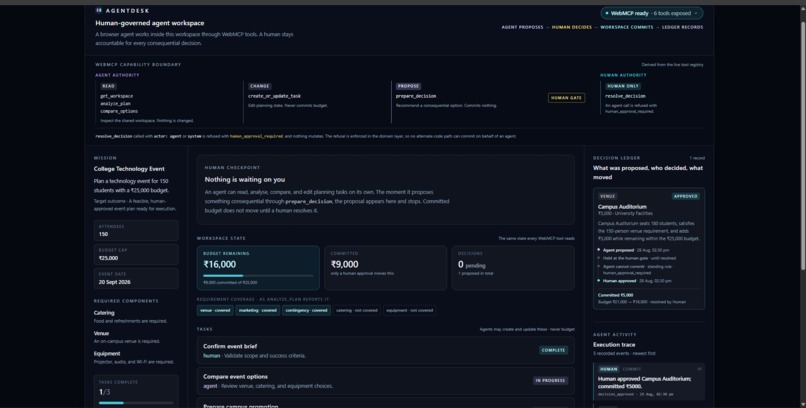The height and width of the screenshot is (408, 806).
Task: Select the get_workspace tool name
Action: 117,96
